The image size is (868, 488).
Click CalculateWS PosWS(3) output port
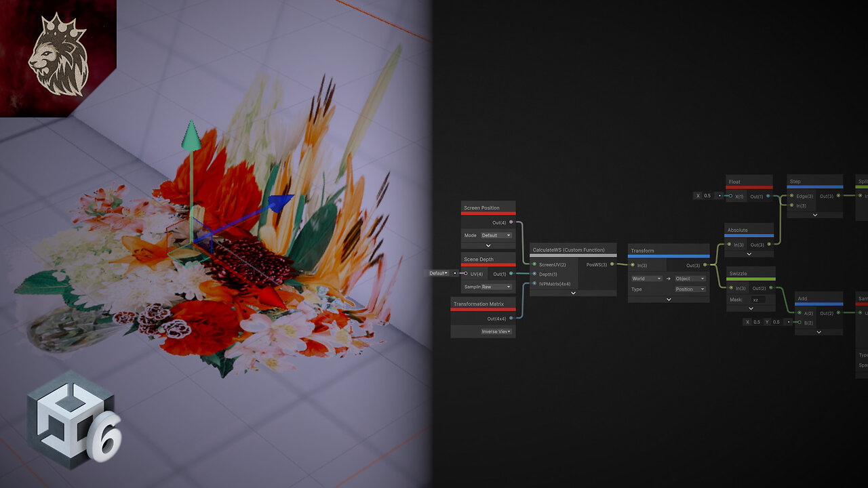coord(612,264)
